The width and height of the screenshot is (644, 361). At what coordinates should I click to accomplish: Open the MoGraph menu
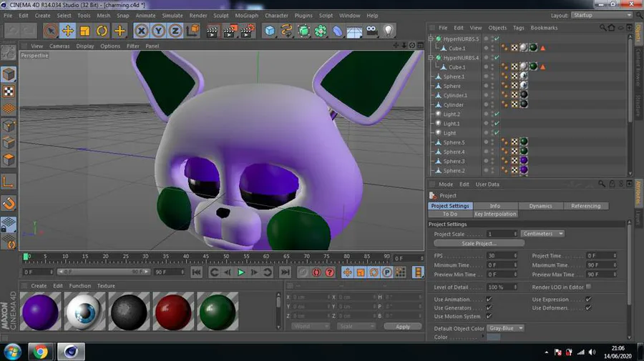pos(246,16)
